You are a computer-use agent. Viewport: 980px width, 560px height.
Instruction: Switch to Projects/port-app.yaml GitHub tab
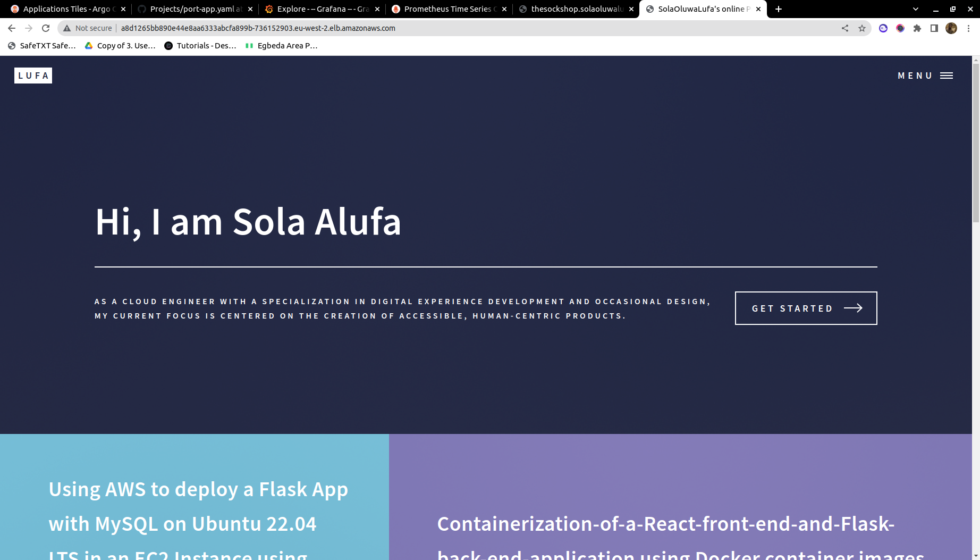(196, 9)
